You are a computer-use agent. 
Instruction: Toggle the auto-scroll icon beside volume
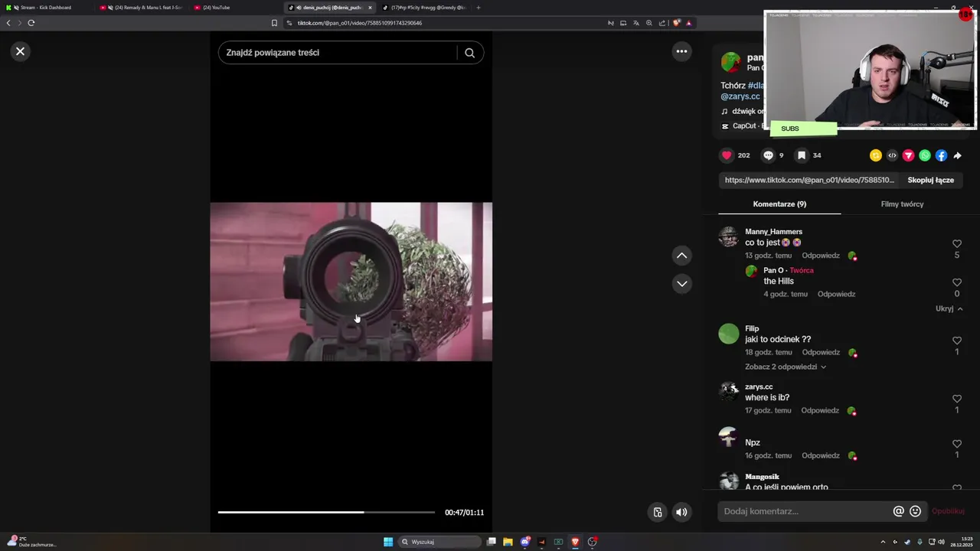click(657, 513)
